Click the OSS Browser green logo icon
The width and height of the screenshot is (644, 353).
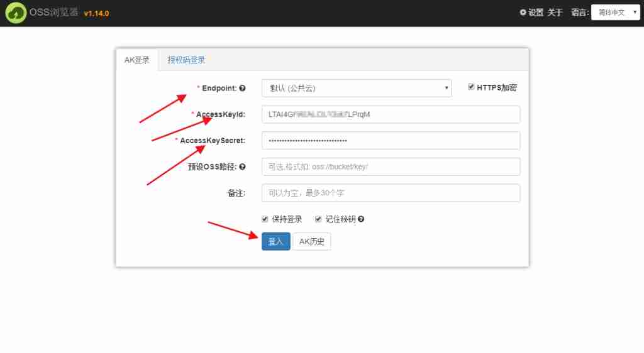(16, 13)
